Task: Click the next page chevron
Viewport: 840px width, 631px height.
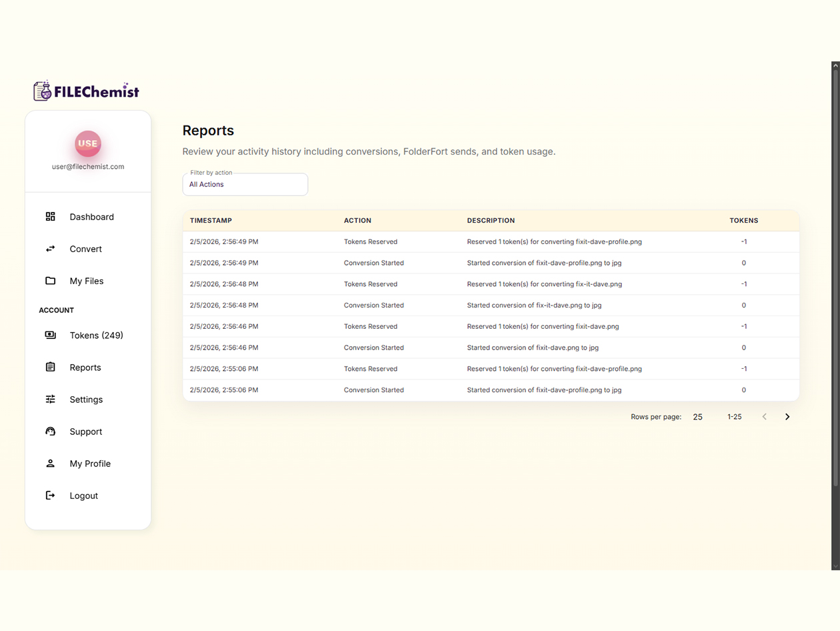Action: [x=787, y=416]
